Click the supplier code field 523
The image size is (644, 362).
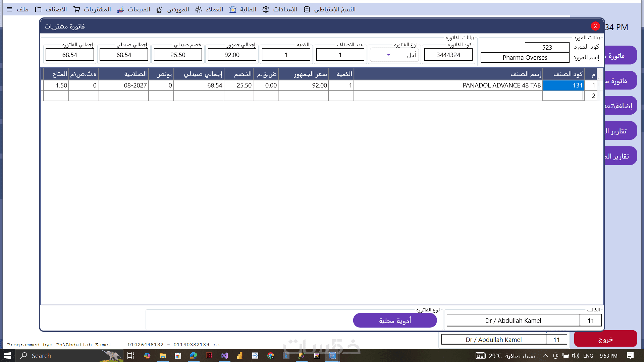coord(547,47)
